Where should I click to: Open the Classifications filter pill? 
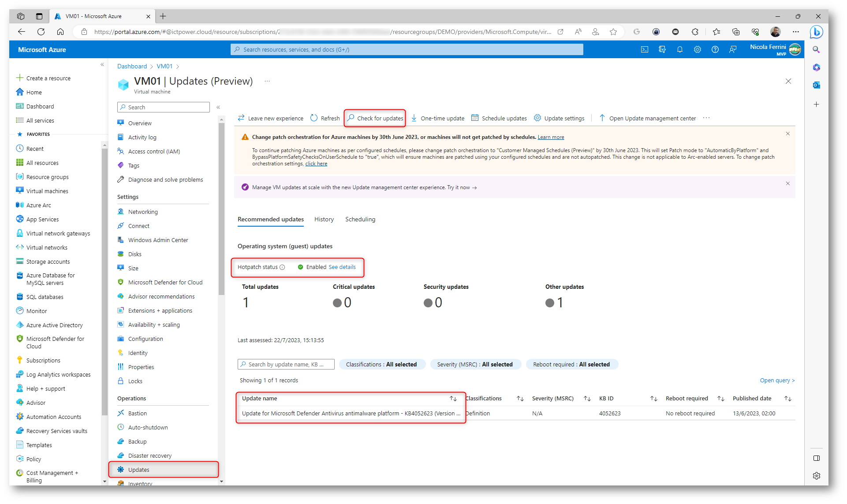(382, 365)
